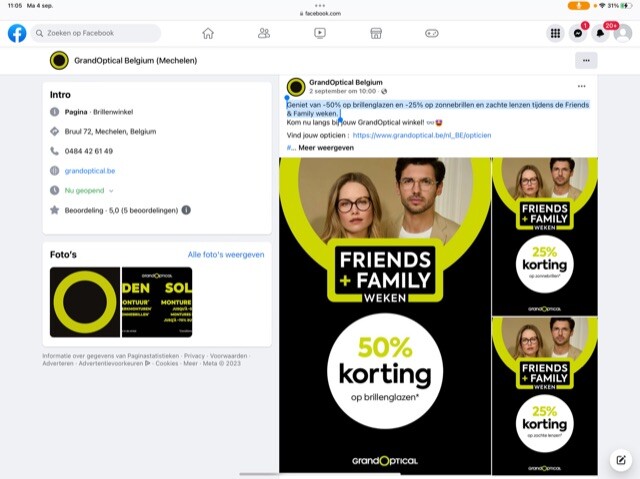This screenshot has width=640, height=479.
Task: Open the Gaming icon
Action: click(x=432, y=33)
